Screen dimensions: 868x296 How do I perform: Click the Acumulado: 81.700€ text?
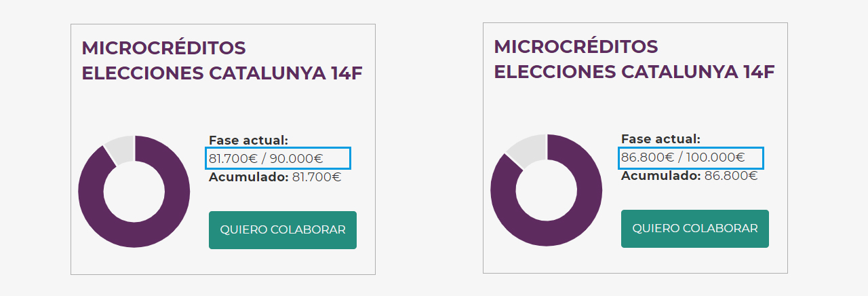pos(275,177)
